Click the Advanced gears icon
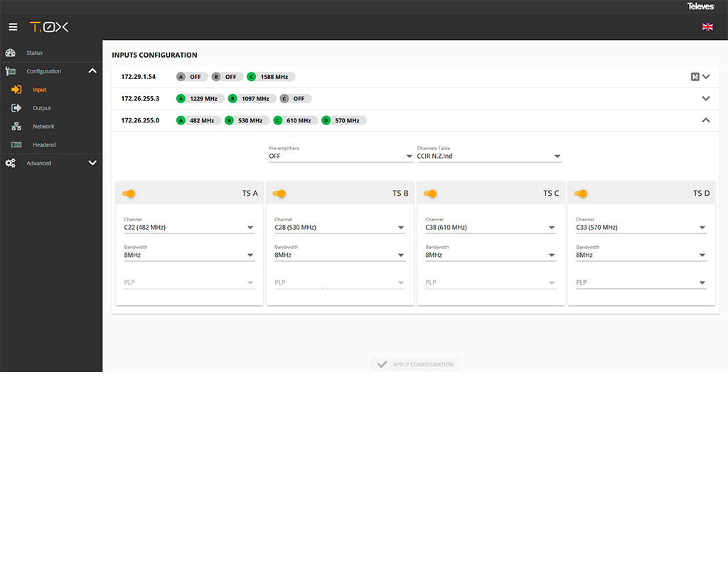The image size is (728, 587). (11, 164)
